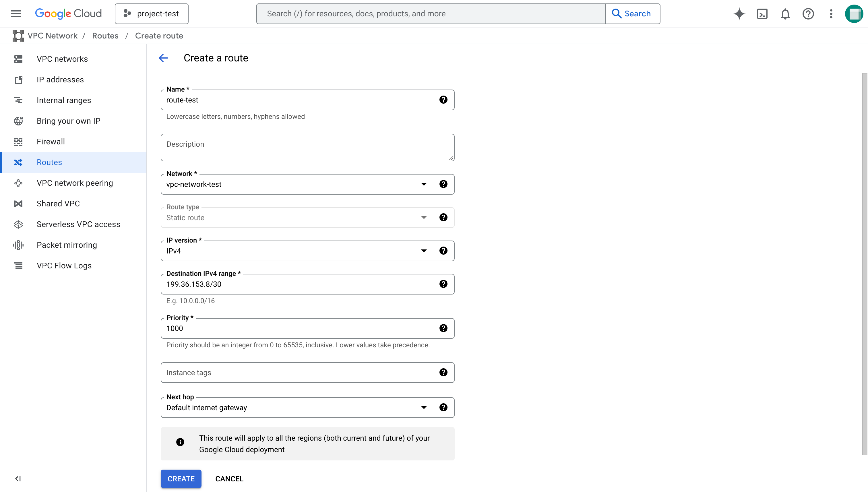Screen dimensions: 868x492
Task: Click the CREATE button
Action: [181, 479]
